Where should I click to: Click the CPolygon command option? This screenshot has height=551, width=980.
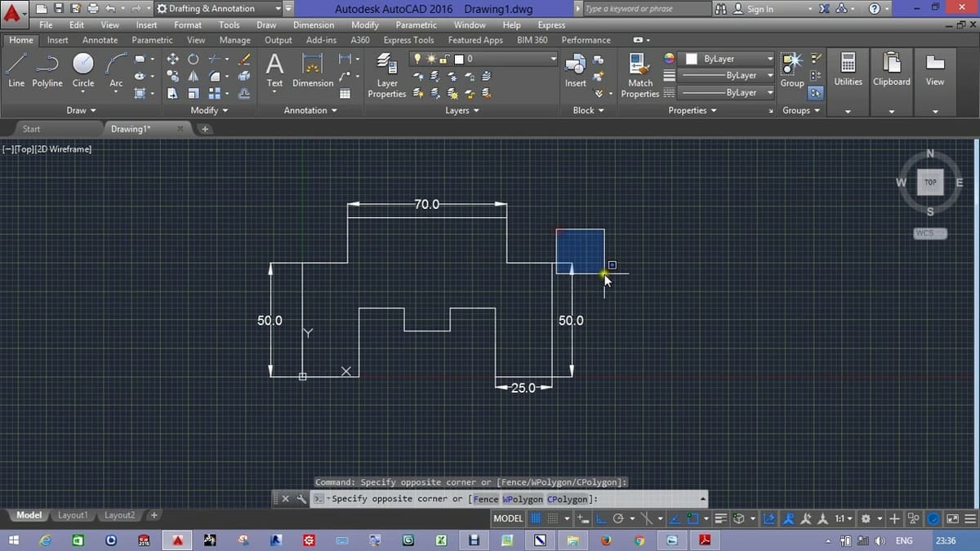tap(568, 499)
